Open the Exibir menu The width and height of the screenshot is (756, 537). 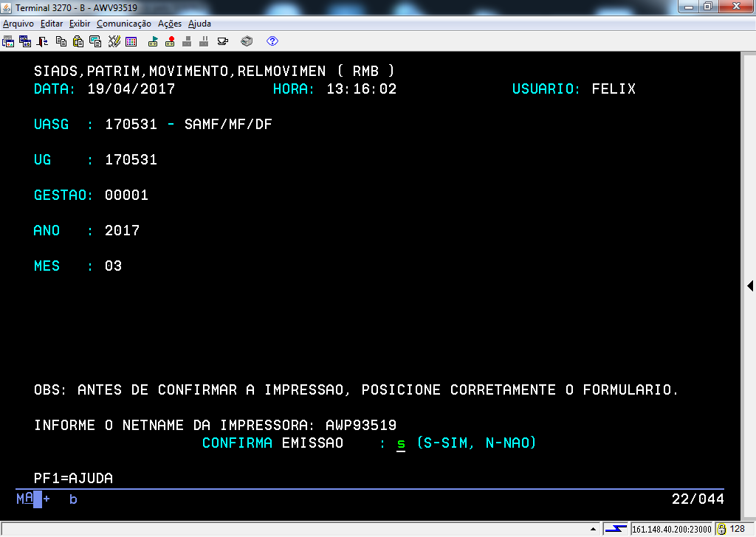(x=80, y=24)
